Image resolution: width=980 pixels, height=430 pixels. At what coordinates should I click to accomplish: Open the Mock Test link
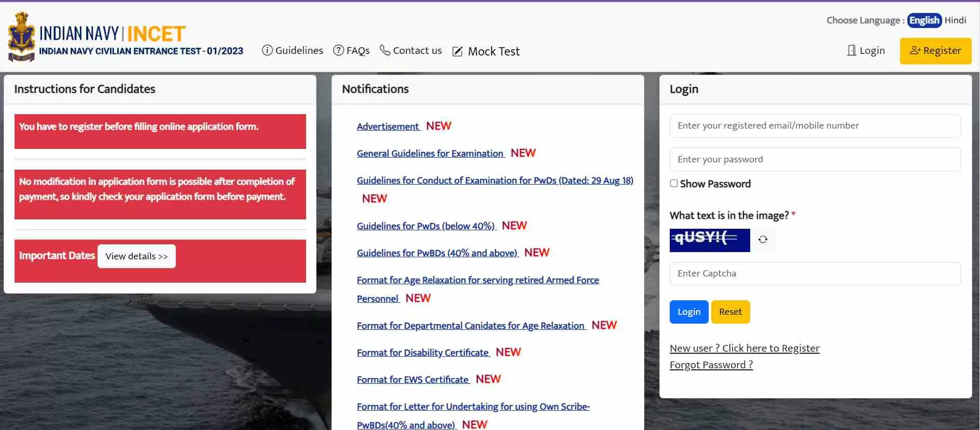click(x=486, y=51)
